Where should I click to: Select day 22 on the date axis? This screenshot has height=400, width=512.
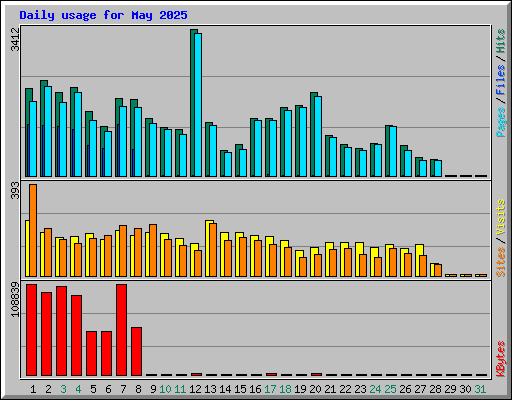coord(345,389)
